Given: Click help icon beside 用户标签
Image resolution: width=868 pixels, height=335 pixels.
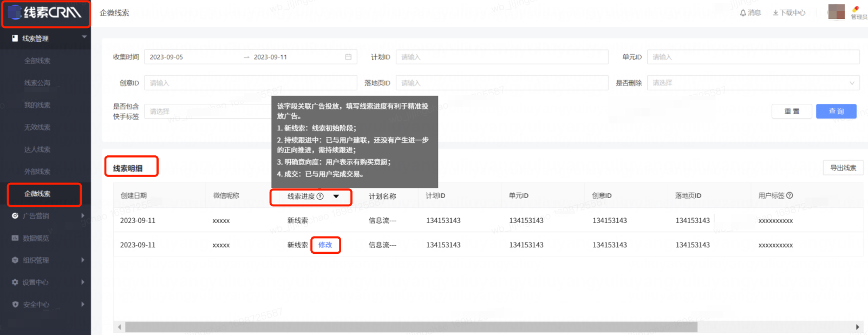Looking at the screenshot, I should [x=789, y=195].
